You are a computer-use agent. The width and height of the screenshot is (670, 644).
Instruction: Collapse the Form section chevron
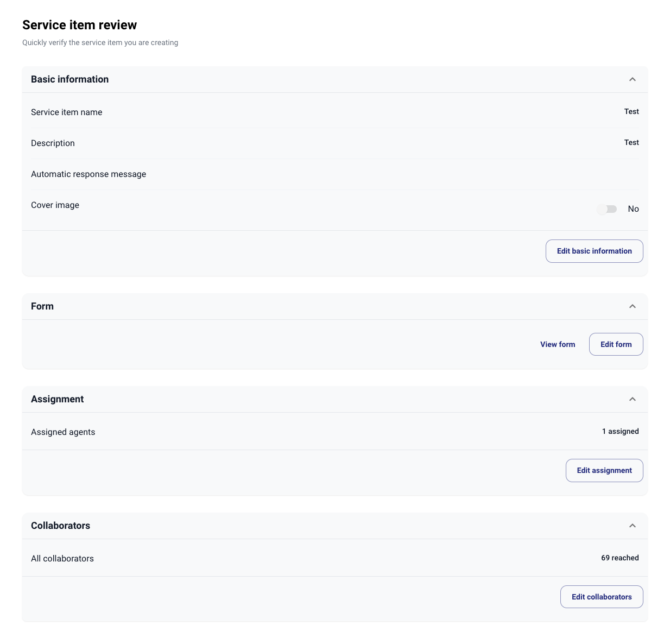[632, 306]
